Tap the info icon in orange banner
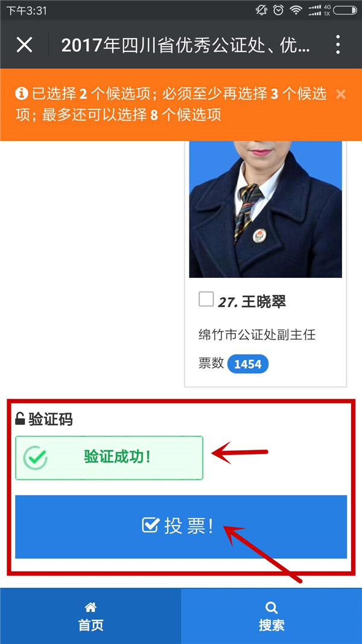This screenshot has height=644, width=362. [x=22, y=94]
